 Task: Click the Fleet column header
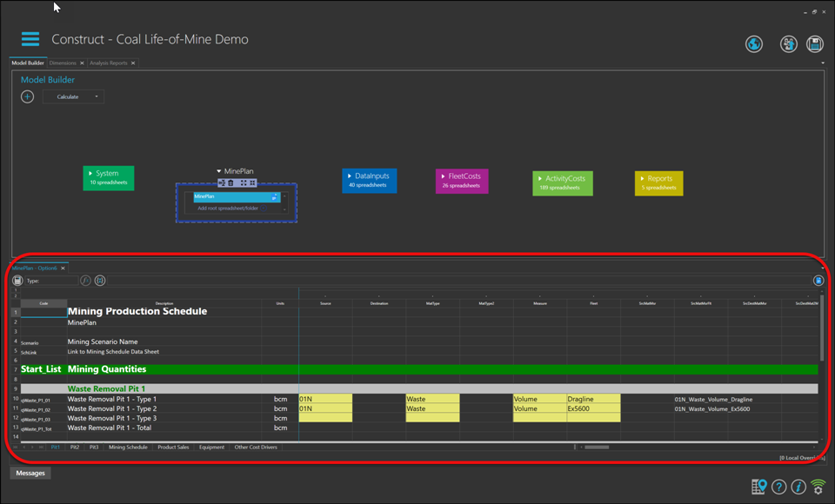pyautogui.click(x=593, y=303)
